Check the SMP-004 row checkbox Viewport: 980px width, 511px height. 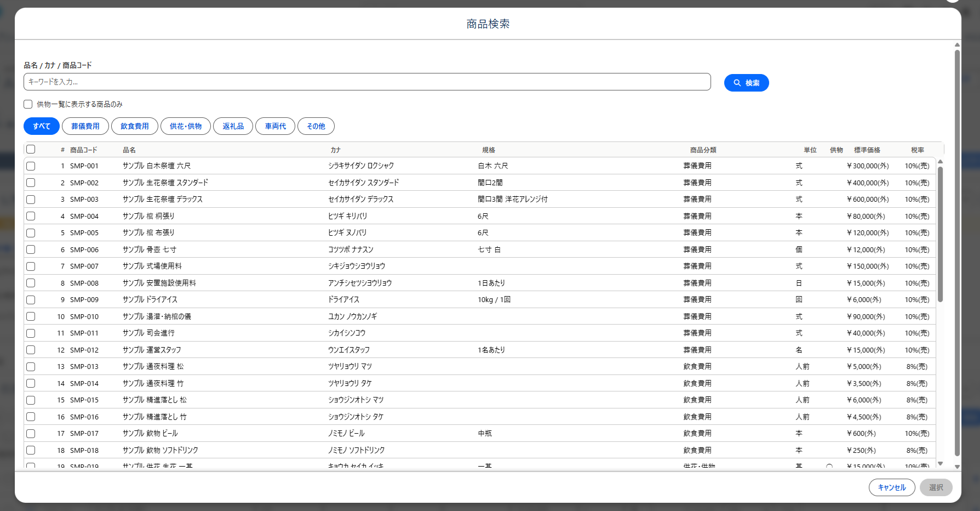click(x=31, y=216)
